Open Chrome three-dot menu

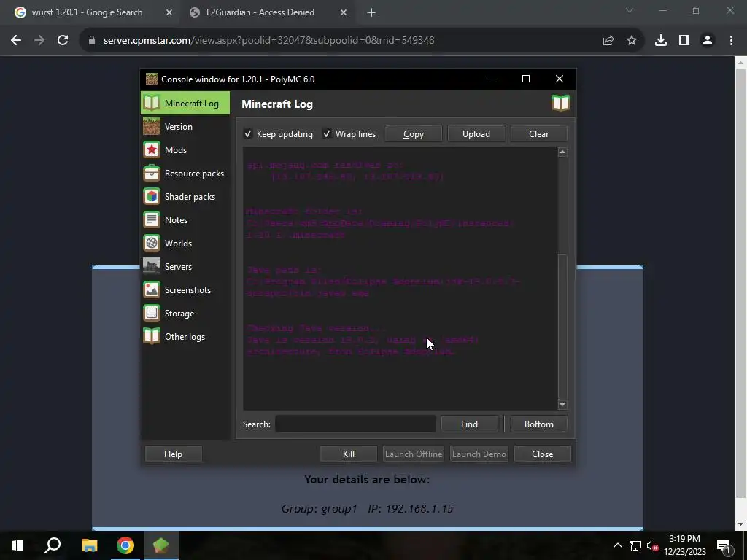[x=731, y=41]
